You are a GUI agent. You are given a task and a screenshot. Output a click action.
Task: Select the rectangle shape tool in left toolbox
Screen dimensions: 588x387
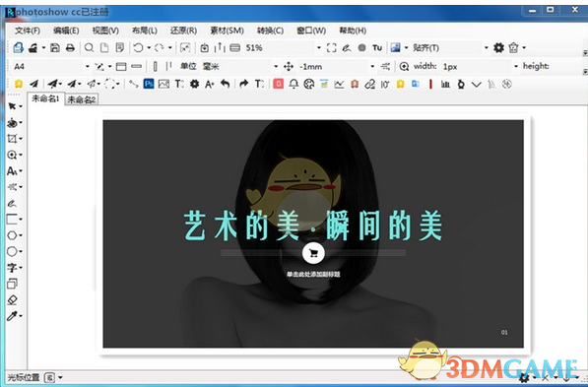pos(12,219)
